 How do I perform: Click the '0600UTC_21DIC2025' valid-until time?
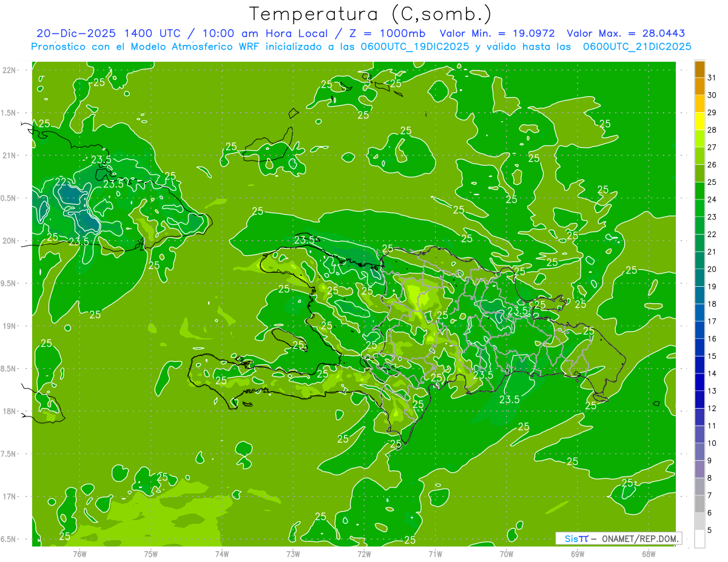pyautogui.click(x=637, y=47)
